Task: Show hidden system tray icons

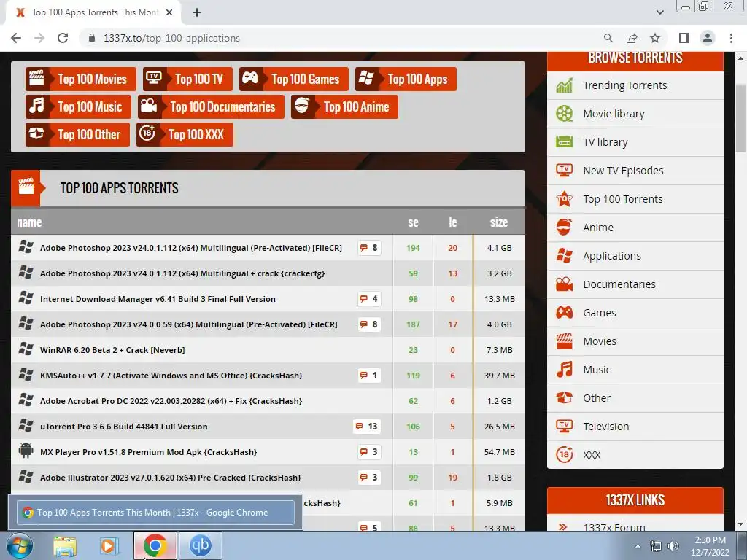Action: (638, 546)
